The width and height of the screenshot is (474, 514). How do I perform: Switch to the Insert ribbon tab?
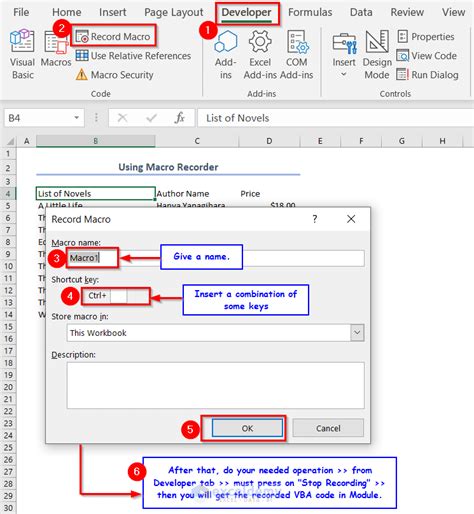pos(113,12)
